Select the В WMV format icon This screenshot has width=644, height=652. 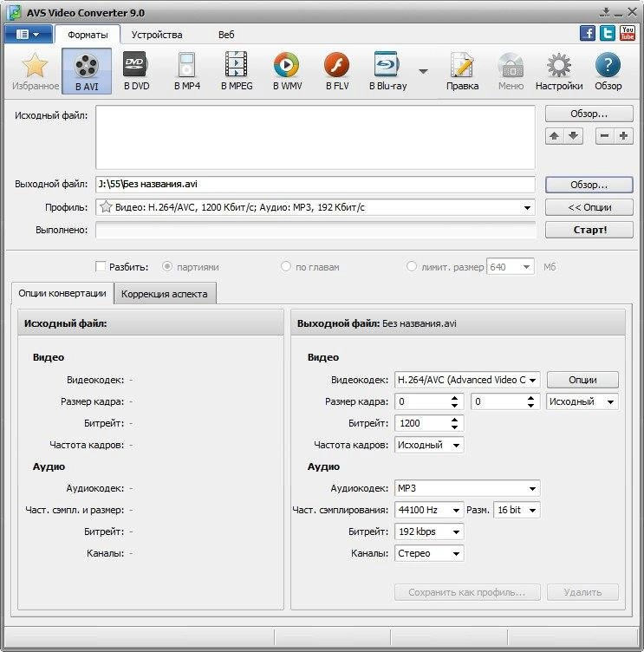pyautogui.click(x=287, y=71)
